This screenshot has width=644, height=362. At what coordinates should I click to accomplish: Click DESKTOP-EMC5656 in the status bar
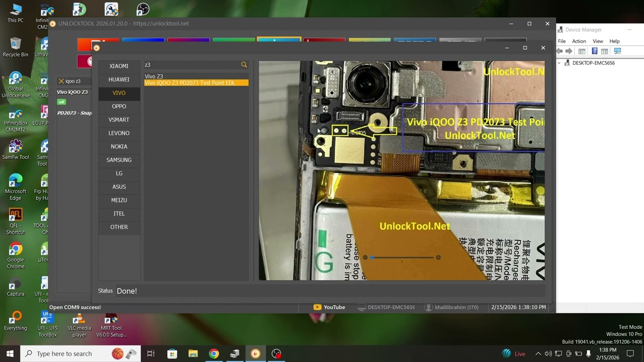[386, 307]
